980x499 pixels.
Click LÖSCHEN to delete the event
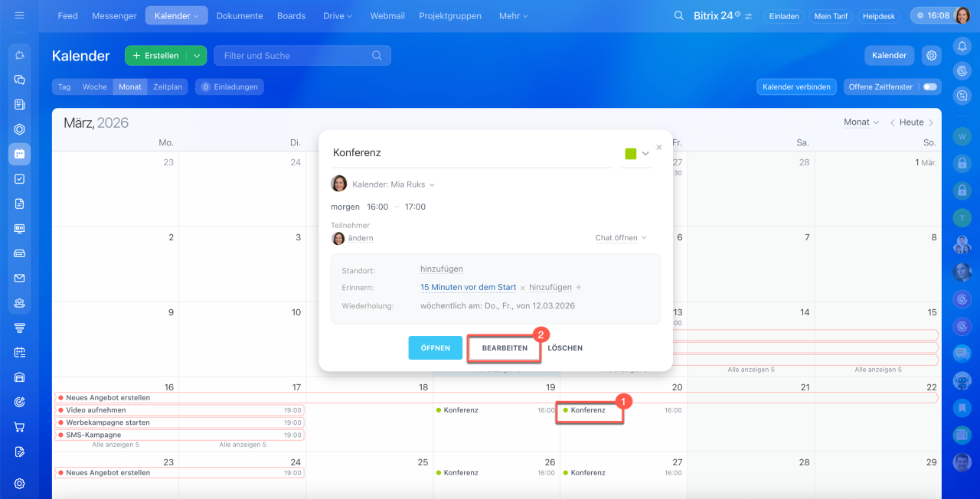(x=565, y=347)
